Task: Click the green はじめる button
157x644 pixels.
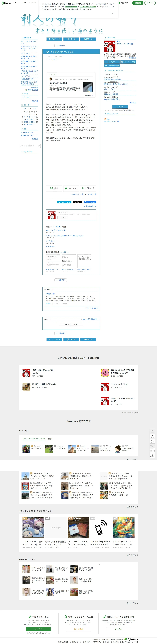Action: (x=38, y=629)
